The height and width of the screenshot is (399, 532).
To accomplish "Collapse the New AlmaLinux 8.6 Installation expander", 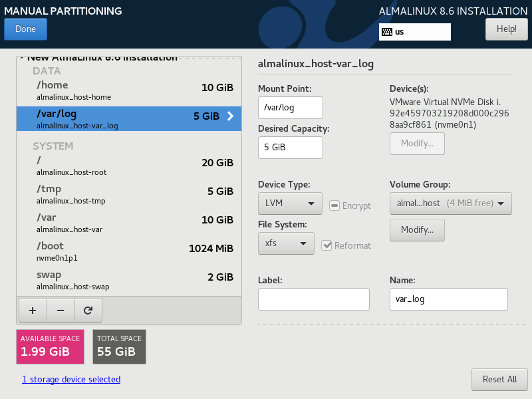I will (22, 58).
